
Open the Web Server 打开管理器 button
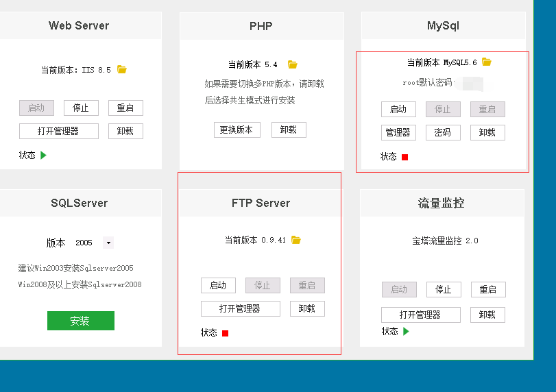pyautogui.click(x=59, y=131)
